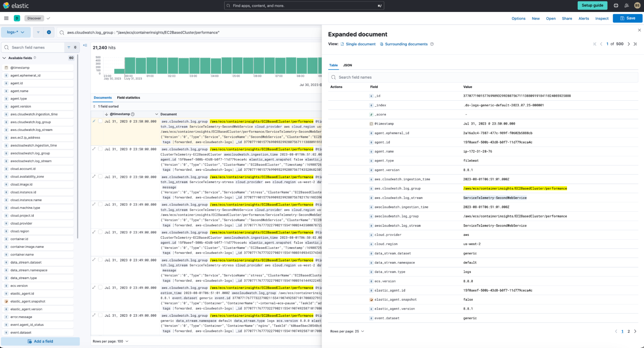This screenshot has height=348, width=644.
Task: Select checkbox for second 23:49:00 row
Action: [x=100, y=232]
